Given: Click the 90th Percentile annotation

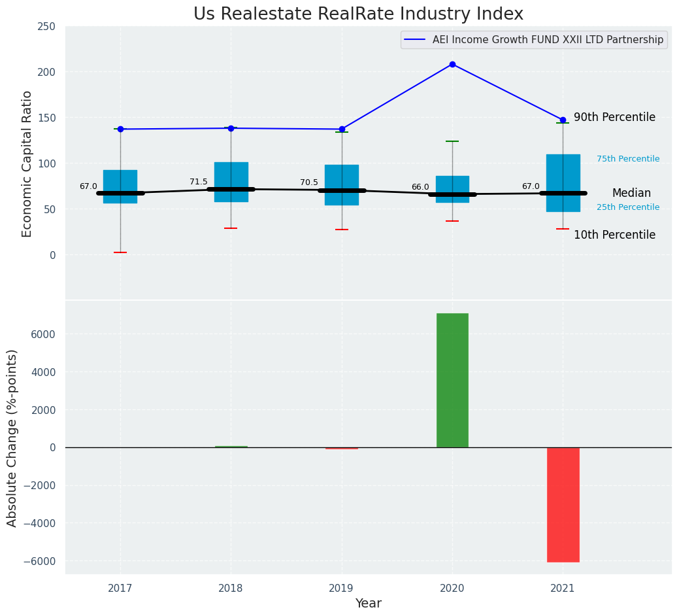Looking at the screenshot, I should [614, 117].
